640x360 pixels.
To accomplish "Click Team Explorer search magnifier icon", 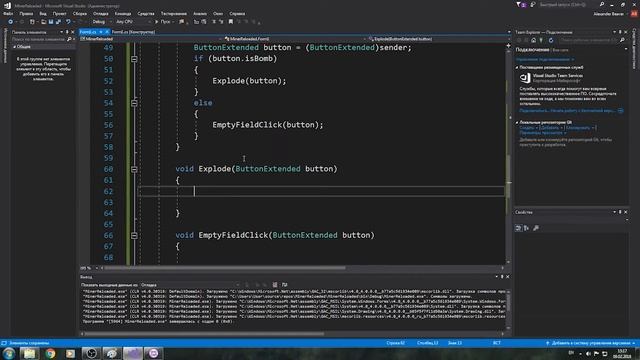I will 622,40.
